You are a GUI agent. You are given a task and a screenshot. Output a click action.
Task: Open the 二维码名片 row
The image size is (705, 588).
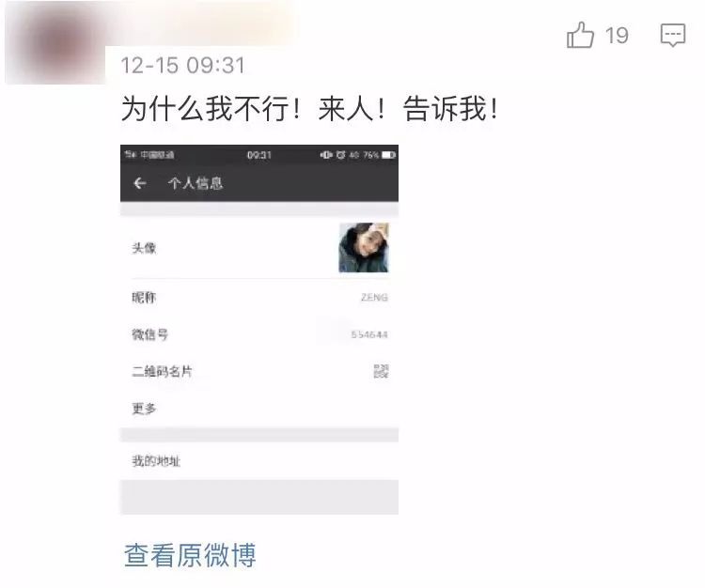[x=259, y=371]
